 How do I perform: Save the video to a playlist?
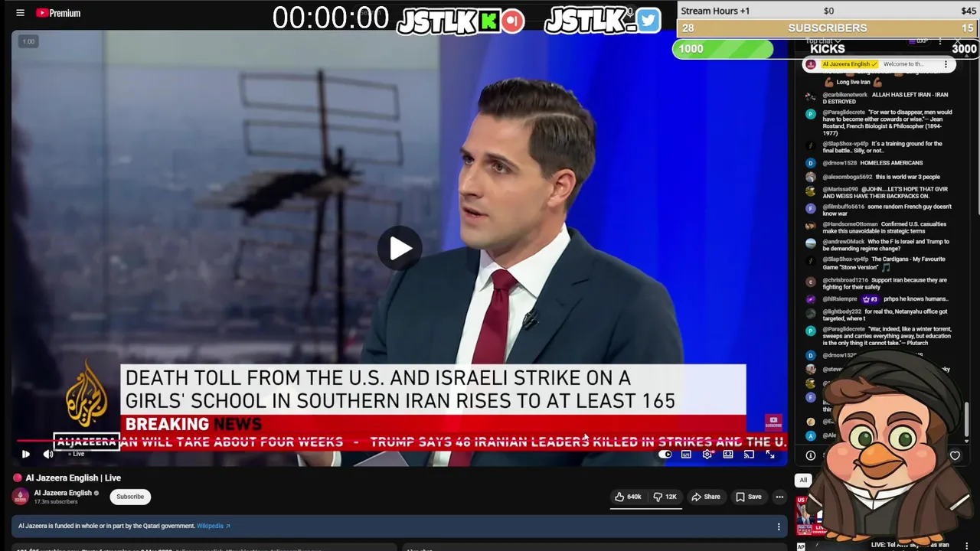click(x=748, y=497)
